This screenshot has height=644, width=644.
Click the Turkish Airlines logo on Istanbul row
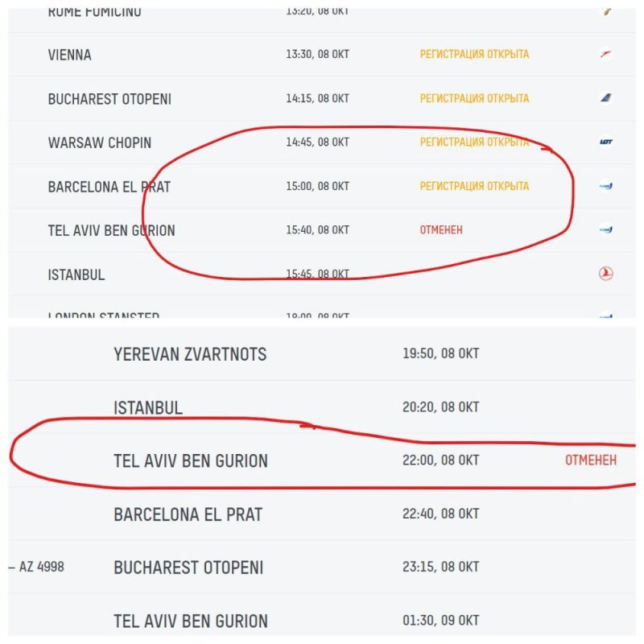pyautogui.click(x=606, y=275)
